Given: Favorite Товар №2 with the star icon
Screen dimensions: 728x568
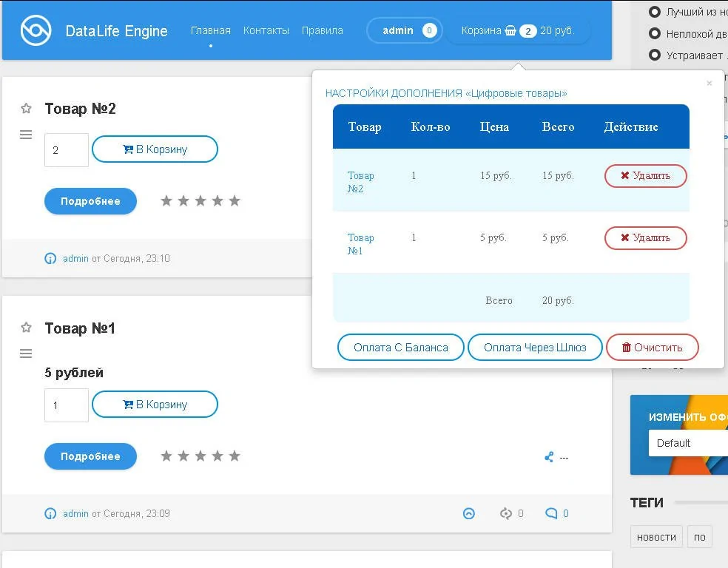Looking at the screenshot, I should point(26,108).
